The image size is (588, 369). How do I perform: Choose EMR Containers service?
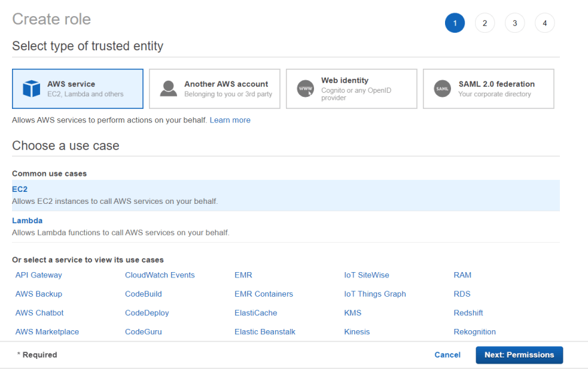click(264, 294)
